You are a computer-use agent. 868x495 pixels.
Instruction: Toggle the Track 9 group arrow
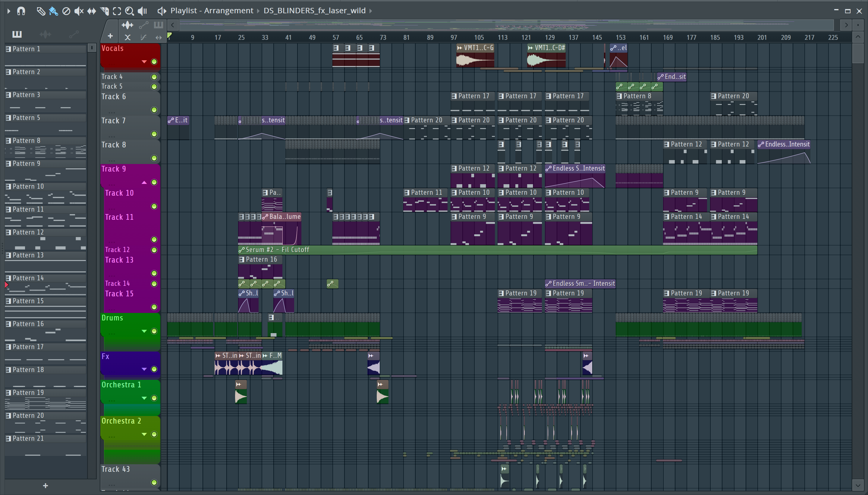tap(144, 183)
